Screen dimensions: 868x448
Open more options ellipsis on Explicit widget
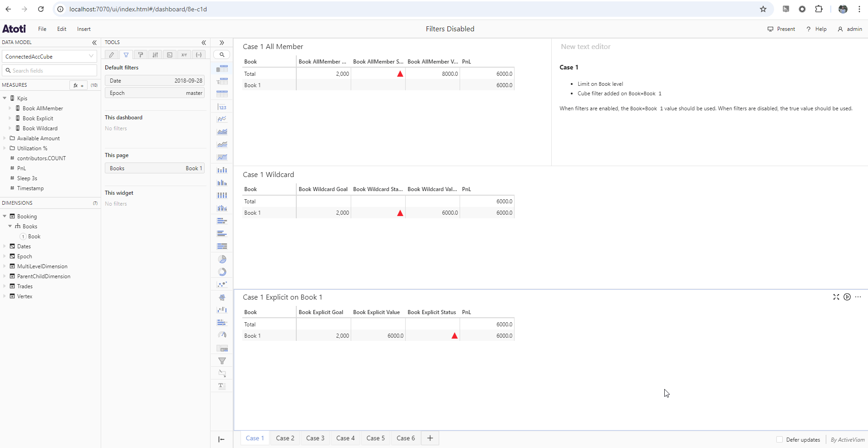tap(858, 297)
